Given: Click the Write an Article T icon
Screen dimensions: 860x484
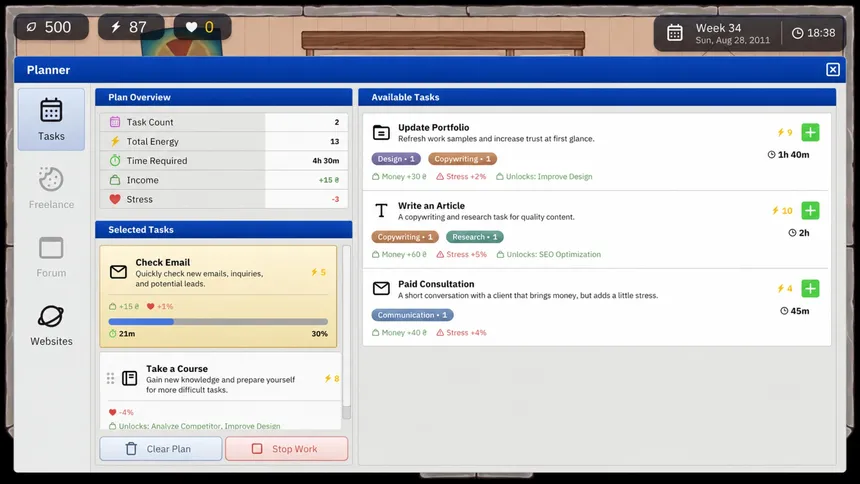Looking at the screenshot, I should coord(381,210).
